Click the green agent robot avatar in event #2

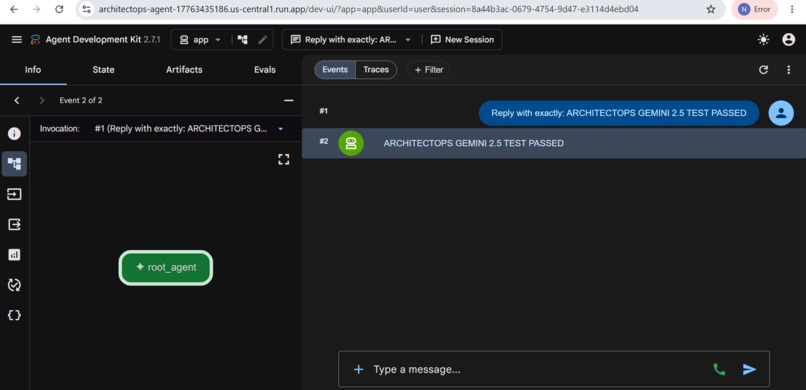(351, 143)
